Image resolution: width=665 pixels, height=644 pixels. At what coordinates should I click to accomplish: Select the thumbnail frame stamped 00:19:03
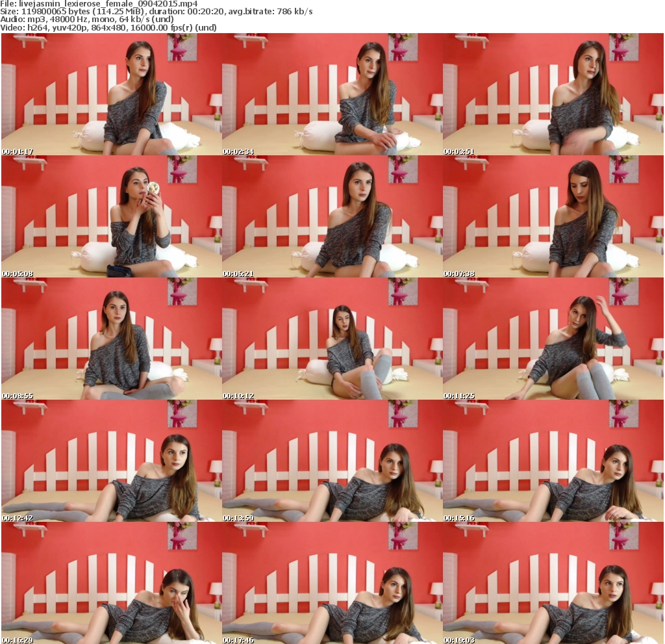[x=553, y=583]
